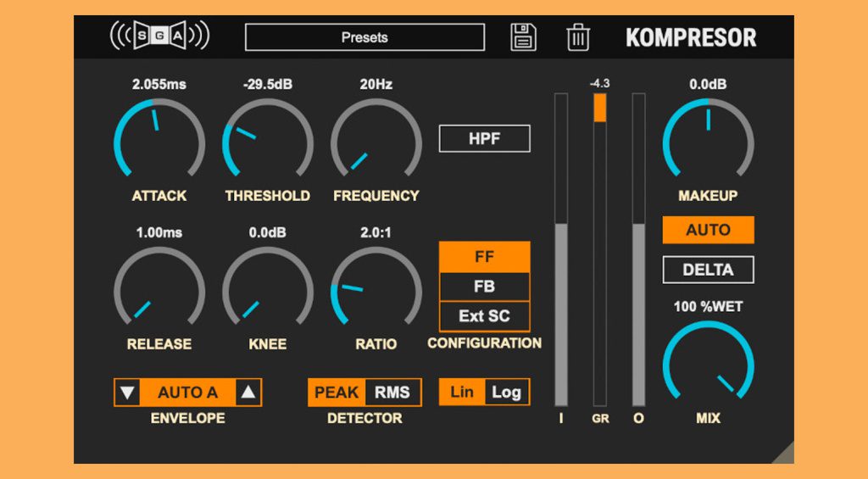Click the delete preset trash icon

[x=578, y=37]
